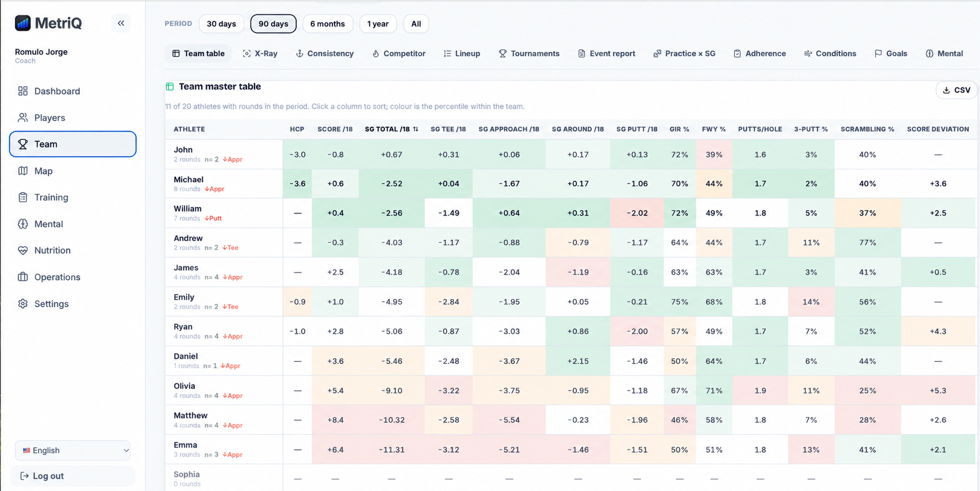Image resolution: width=980 pixels, height=491 pixels.
Task: Click the Competitor flame icon
Action: [376, 54]
